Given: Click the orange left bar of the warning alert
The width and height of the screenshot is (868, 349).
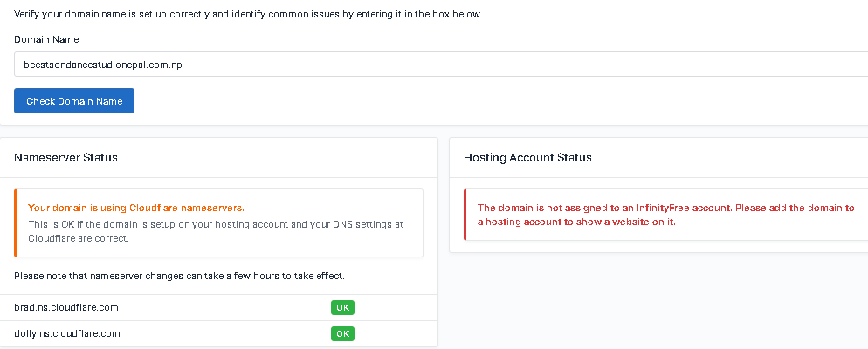Looking at the screenshot, I should pyautogui.click(x=16, y=222).
